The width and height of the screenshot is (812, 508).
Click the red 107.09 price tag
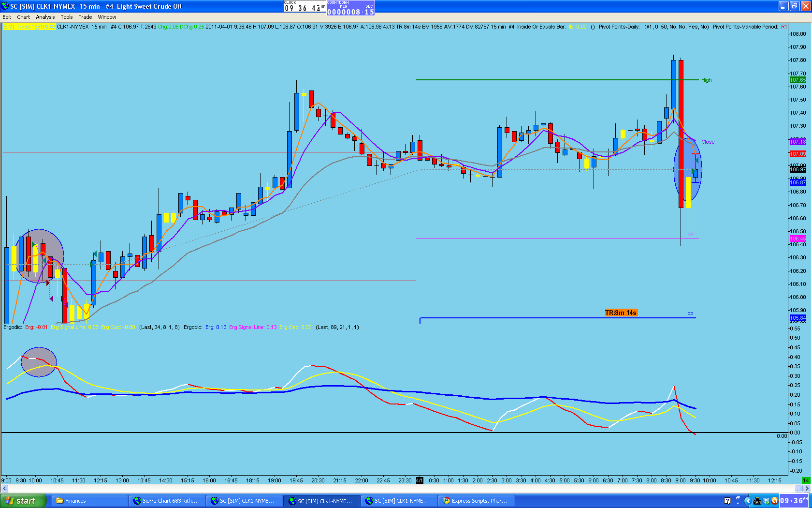coord(798,154)
